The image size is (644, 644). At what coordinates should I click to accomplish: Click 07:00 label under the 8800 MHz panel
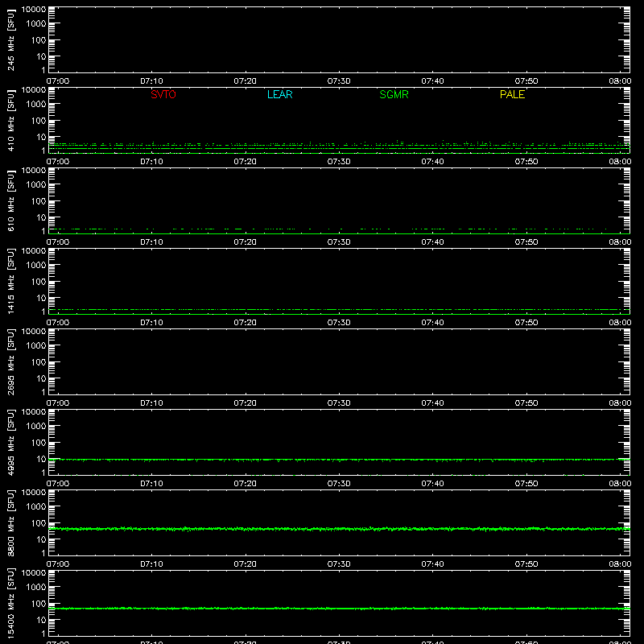tap(58, 564)
